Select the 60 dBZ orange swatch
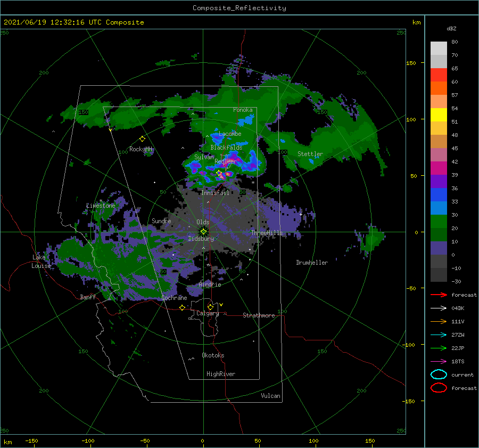479x448 pixels. (439, 88)
